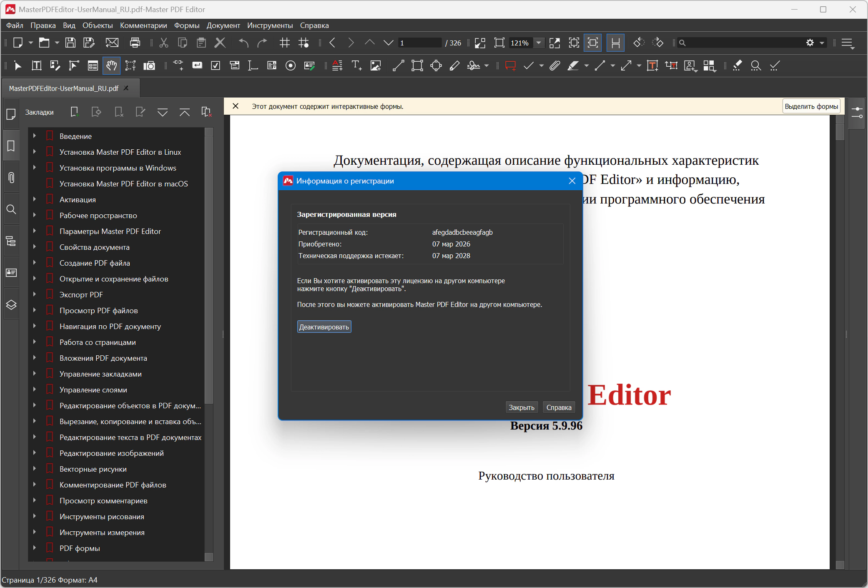Open the zoom level dropdown
This screenshot has height=588, width=868.
click(x=539, y=43)
